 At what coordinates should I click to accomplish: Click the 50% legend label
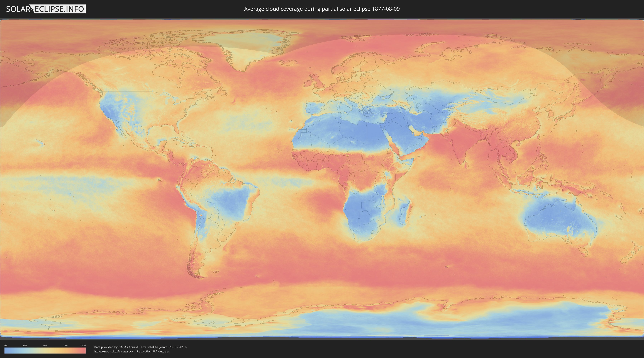click(x=45, y=345)
